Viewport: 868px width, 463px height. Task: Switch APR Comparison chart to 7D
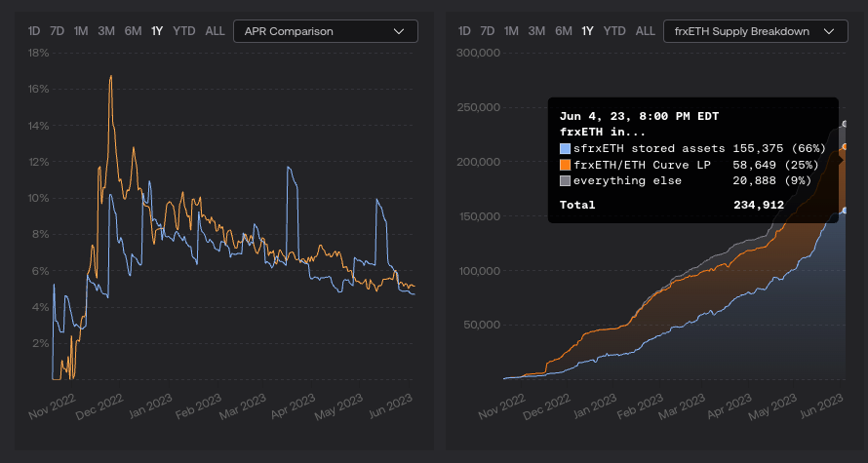[x=58, y=31]
